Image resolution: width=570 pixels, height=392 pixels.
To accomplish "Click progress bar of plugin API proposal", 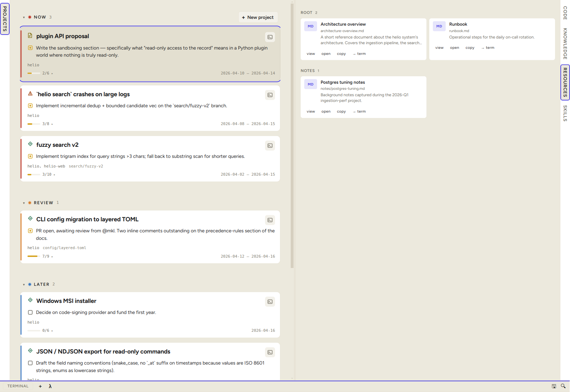I will 34,73.
